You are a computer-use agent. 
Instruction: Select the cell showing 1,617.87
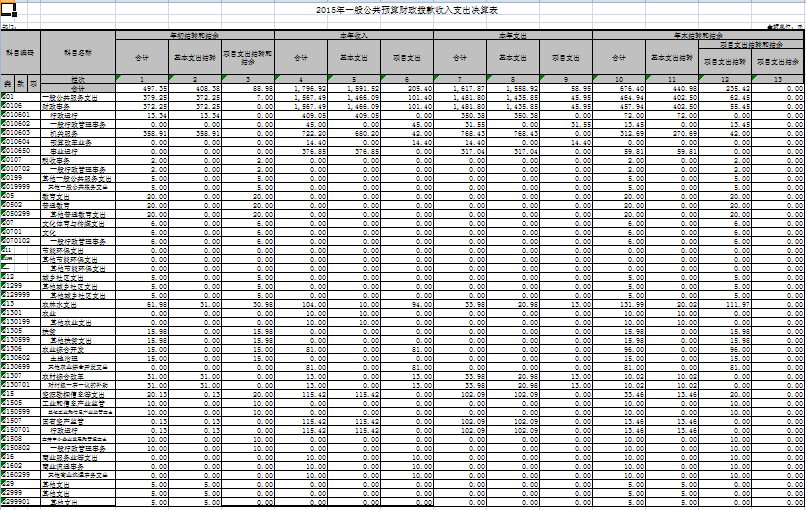[460, 88]
